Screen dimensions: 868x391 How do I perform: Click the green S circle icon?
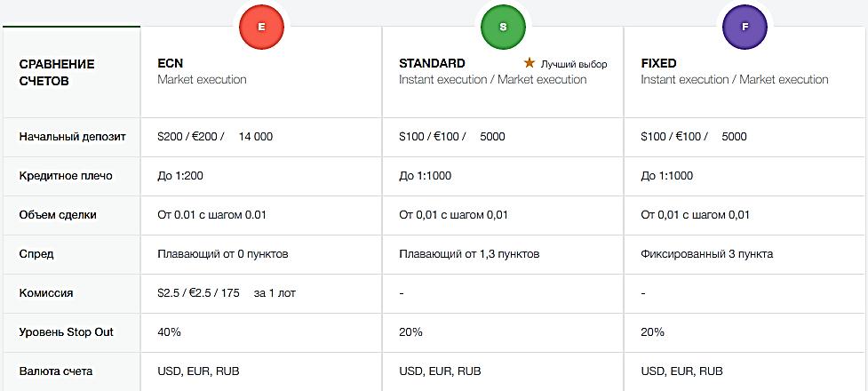(x=503, y=28)
